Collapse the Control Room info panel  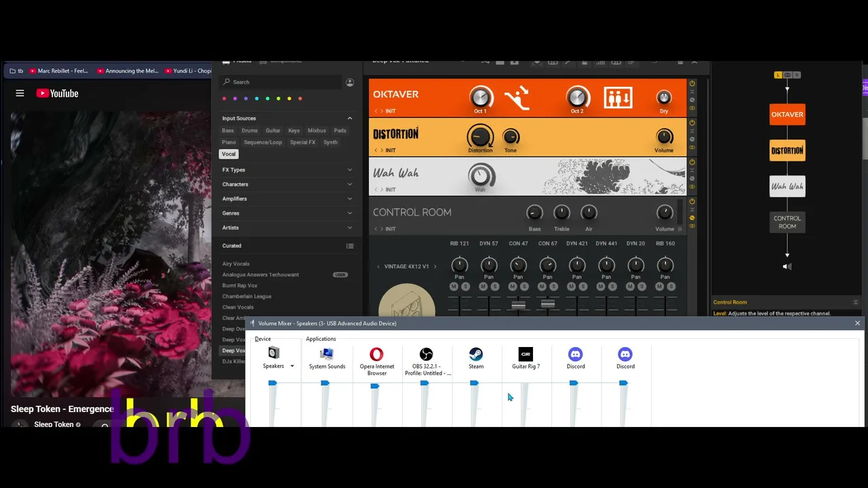tap(856, 302)
